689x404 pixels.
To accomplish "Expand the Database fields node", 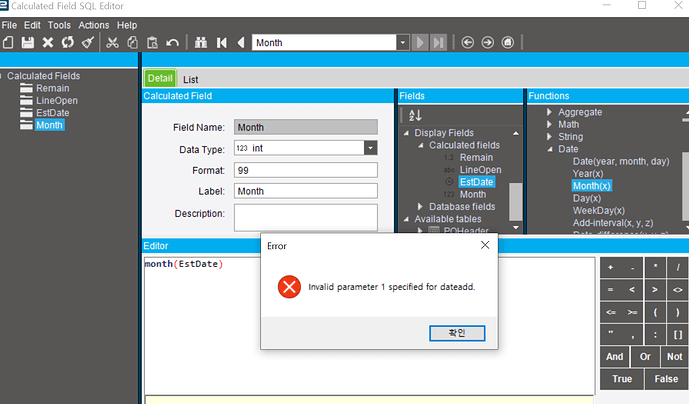I will click(420, 207).
